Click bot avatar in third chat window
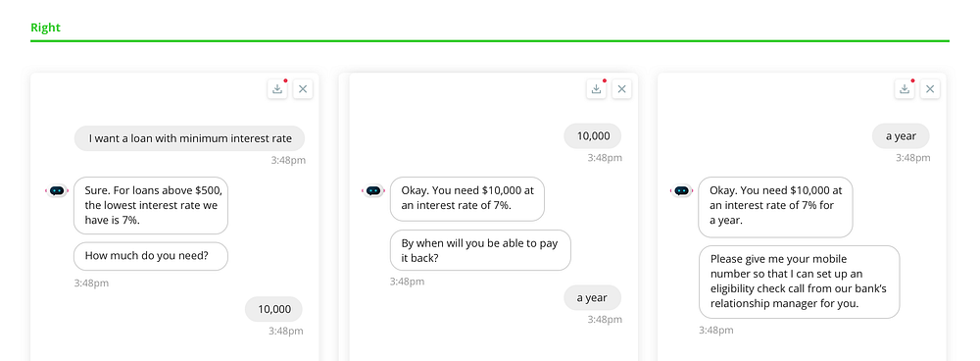This screenshot has width=980, height=361. pos(682,190)
